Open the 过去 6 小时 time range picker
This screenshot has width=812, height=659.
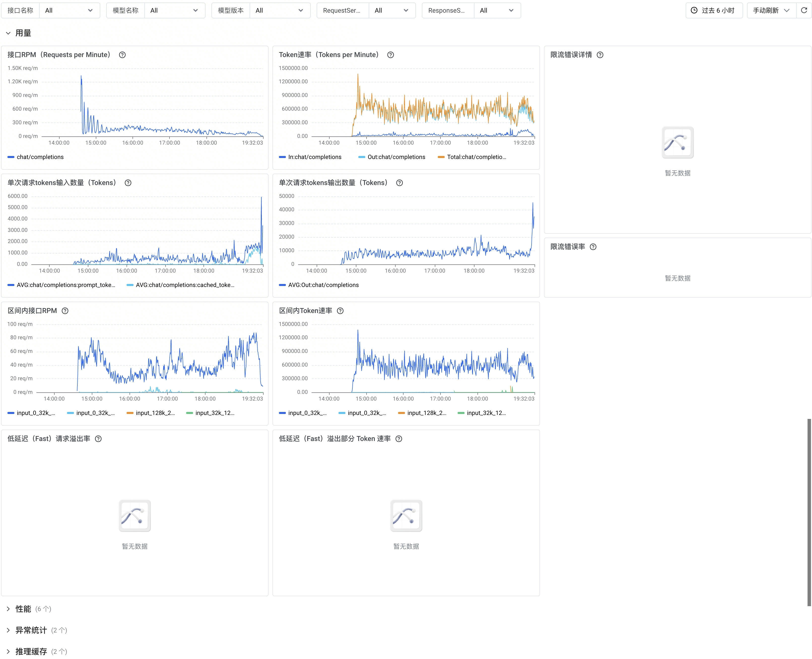(714, 10)
